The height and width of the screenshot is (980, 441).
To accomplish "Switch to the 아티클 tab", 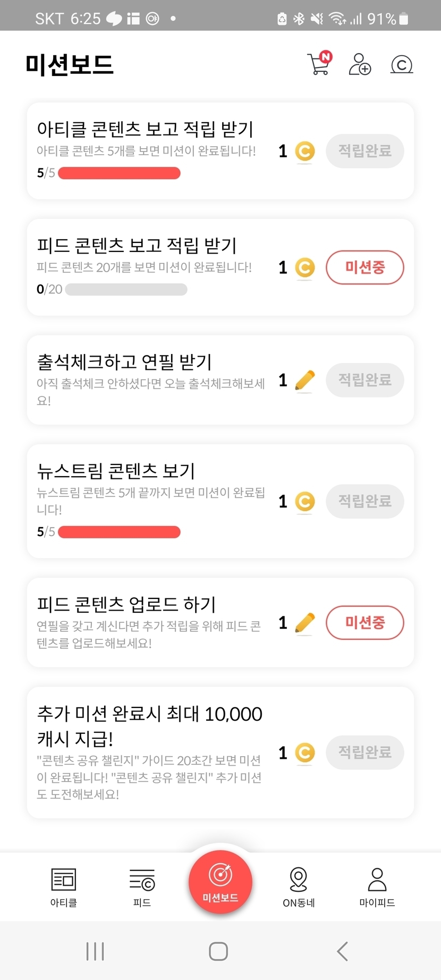I will pyautogui.click(x=64, y=886).
